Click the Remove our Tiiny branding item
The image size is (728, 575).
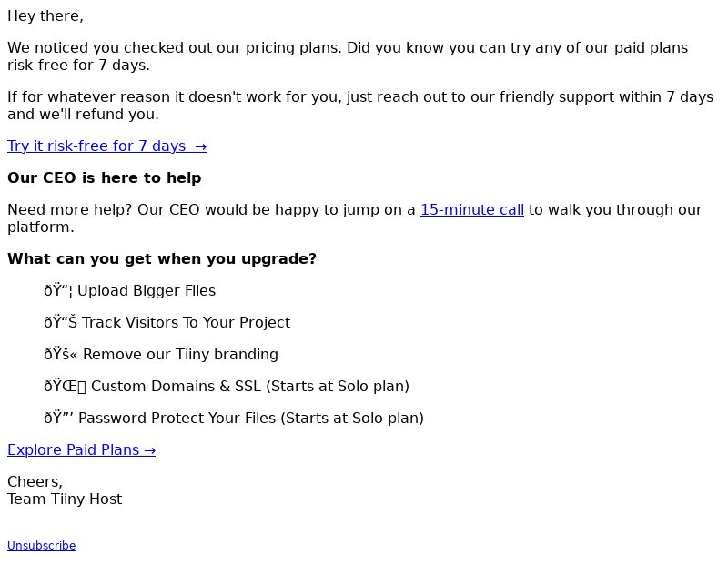click(x=161, y=355)
